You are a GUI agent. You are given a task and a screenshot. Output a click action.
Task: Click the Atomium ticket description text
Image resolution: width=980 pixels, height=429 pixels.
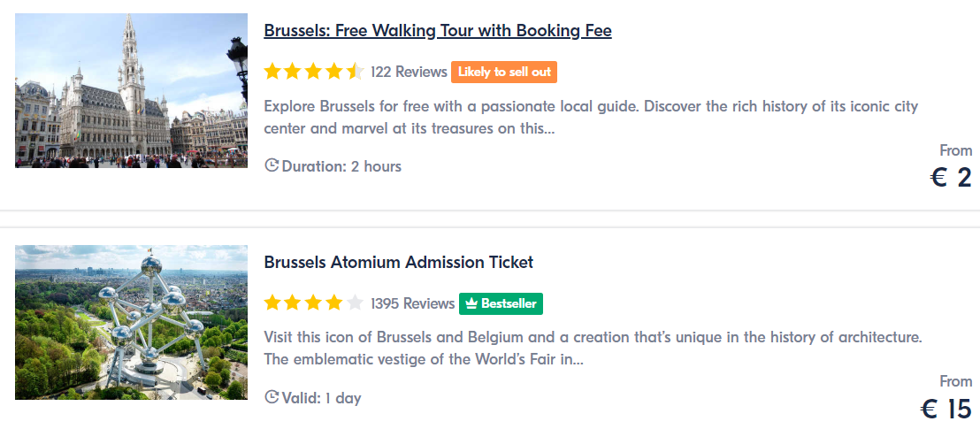coord(593,349)
